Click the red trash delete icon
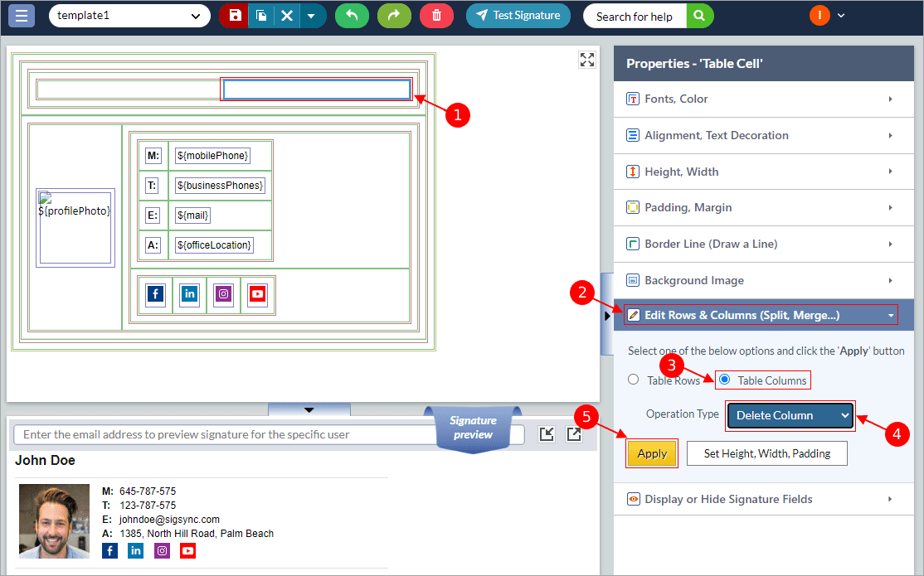This screenshot has width=924, height=576. click(x=436, y=16)
